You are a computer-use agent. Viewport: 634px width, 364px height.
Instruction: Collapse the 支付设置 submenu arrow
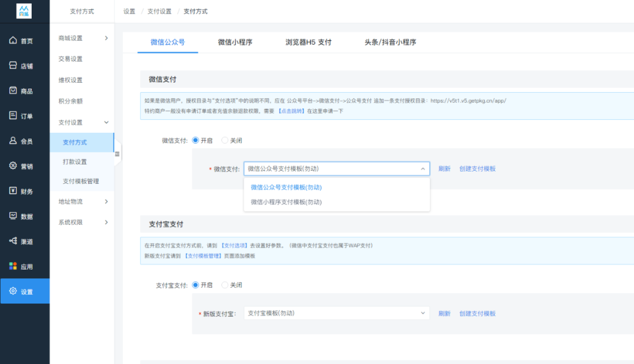[x=106, y=122]
